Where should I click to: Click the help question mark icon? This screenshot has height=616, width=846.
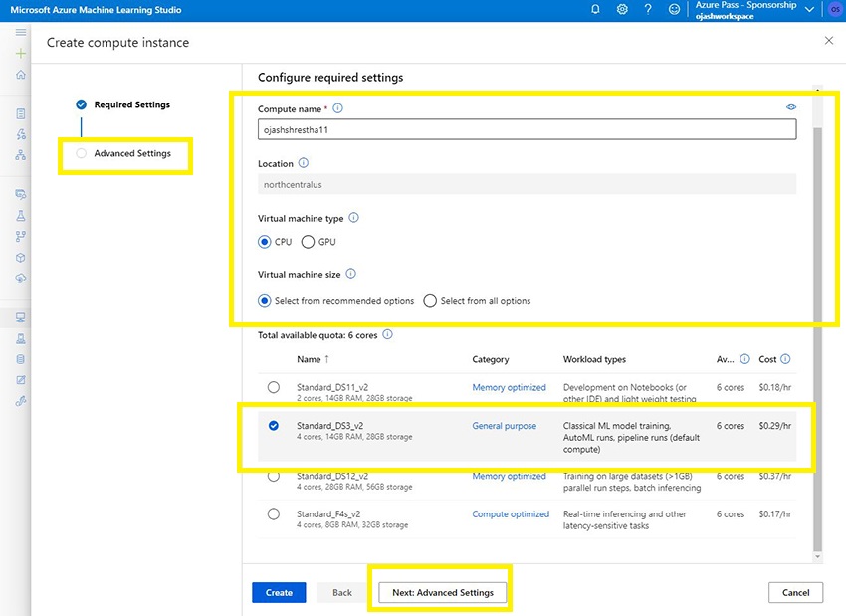648,9
